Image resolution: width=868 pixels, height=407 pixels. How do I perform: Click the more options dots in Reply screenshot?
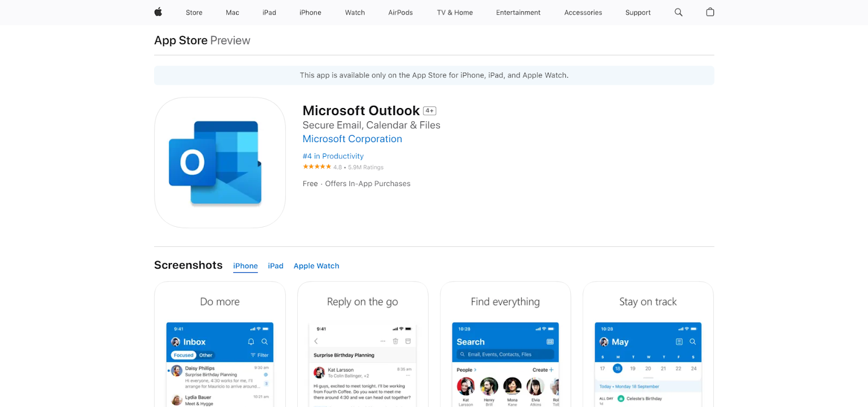(x=382, y=341)
